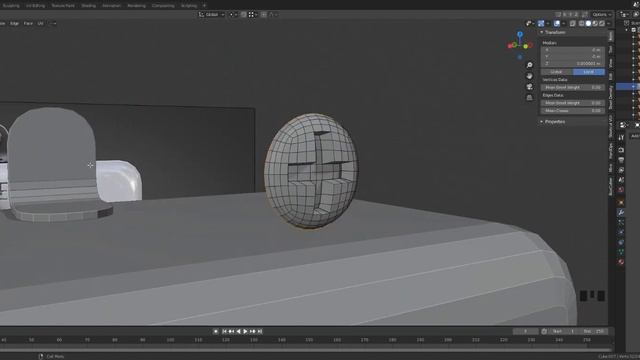Open the Face menu
The height and width of the screenshot is (360, 640).
pos(28,24)
